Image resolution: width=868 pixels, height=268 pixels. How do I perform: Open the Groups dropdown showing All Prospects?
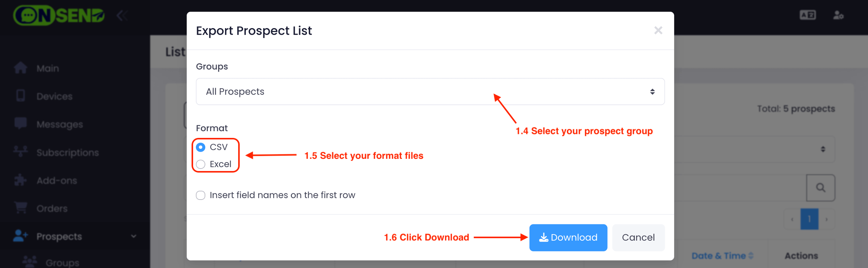pyautogui.click(x=430, y=91)
